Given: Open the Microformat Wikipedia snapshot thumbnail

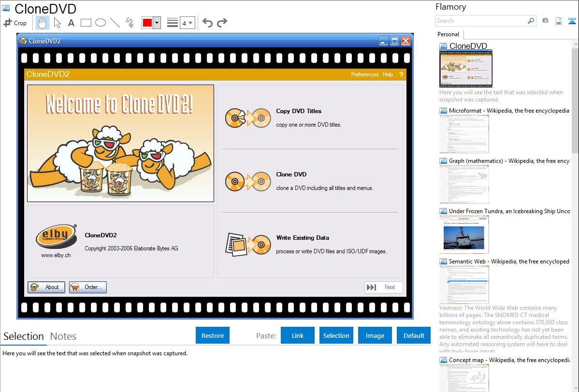Looking at the screenshot, I should (x=464, y=134).
